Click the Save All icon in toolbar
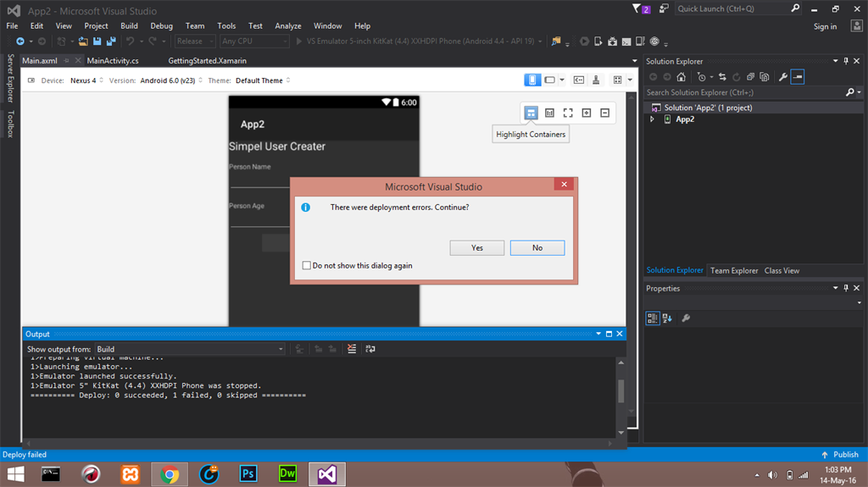This screenshot has height=487, width=868. pyautogui.click(x=111, y=41)
